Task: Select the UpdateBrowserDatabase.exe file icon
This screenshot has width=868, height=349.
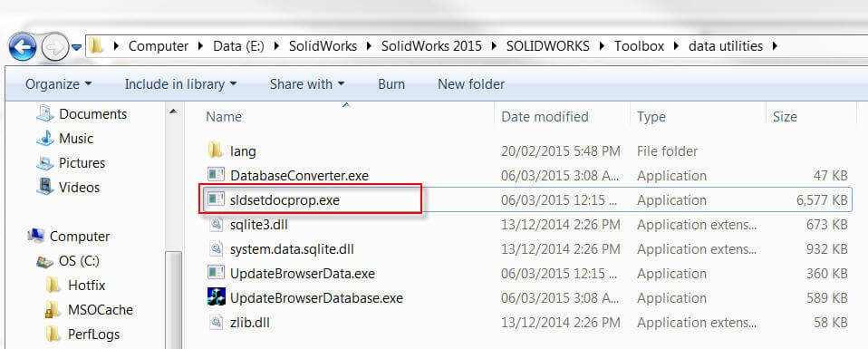Action: (x=216, y=297)
